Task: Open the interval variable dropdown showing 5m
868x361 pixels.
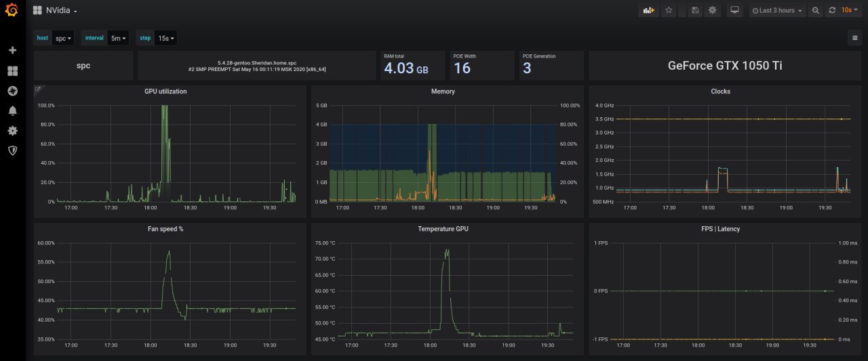Action: coord(118,38)
